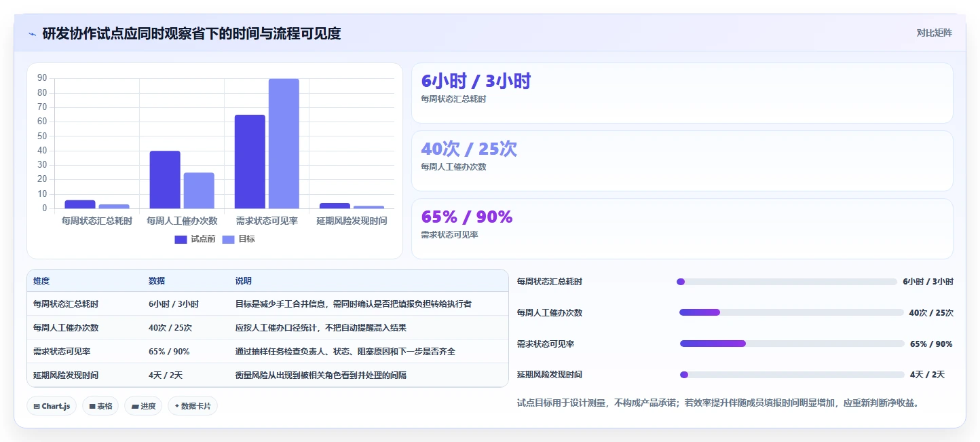Click the title 研发协作试点应同时观察
Viewport: 980px width, 442px height.
tap(191, 33)
